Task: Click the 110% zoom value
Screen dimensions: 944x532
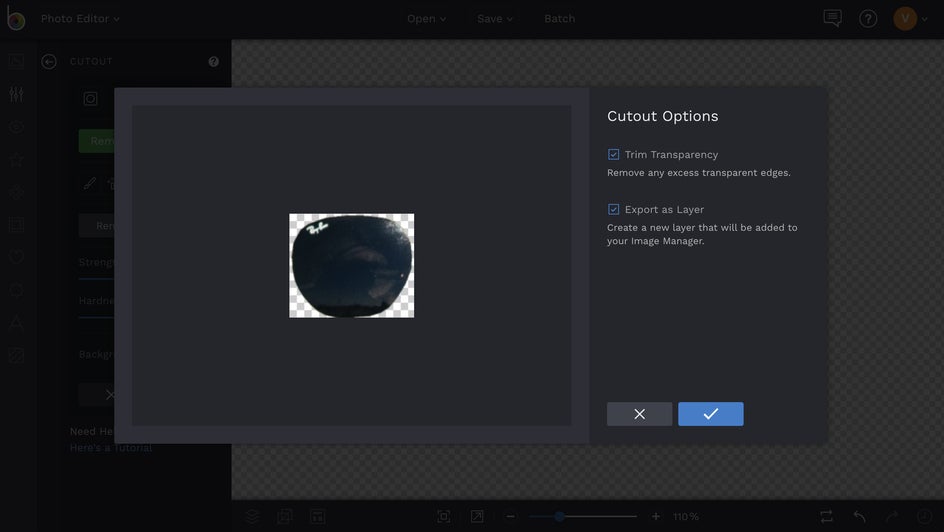Action: pyautogui.click(x=686, y=516)
